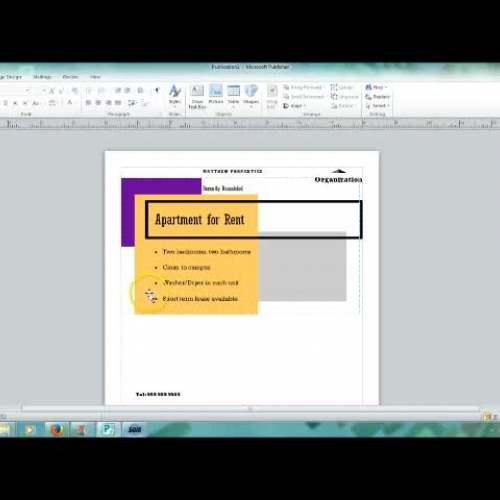The height and width of the screenshot is (500, 500).
Task: Open the Bullets list dropdown
Action: [89, 91]
